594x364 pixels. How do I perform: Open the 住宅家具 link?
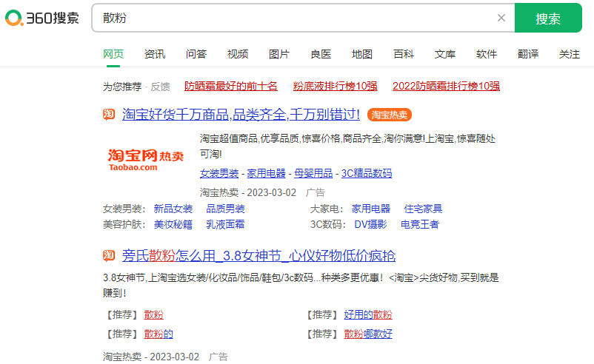click(x=423, y=209)
